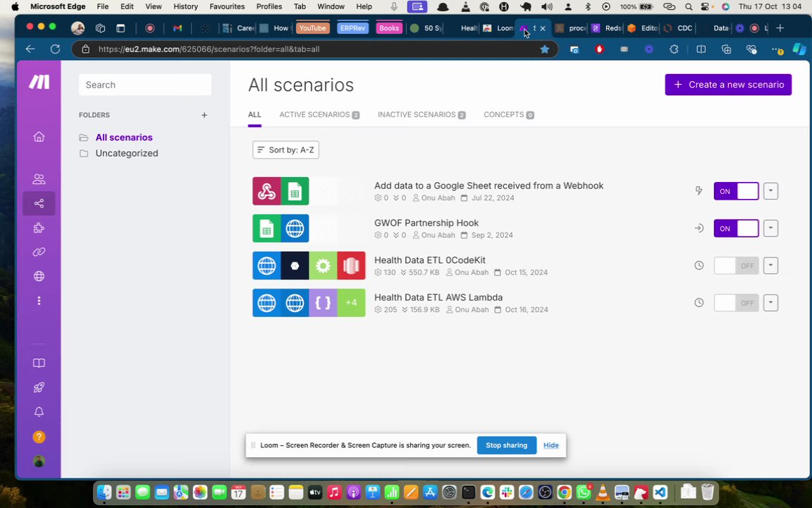Image resolution: width=812 pixels, height=508 pixels.
Task: Select Scenarios share icon in sidebar
Action: coord(39,204)
